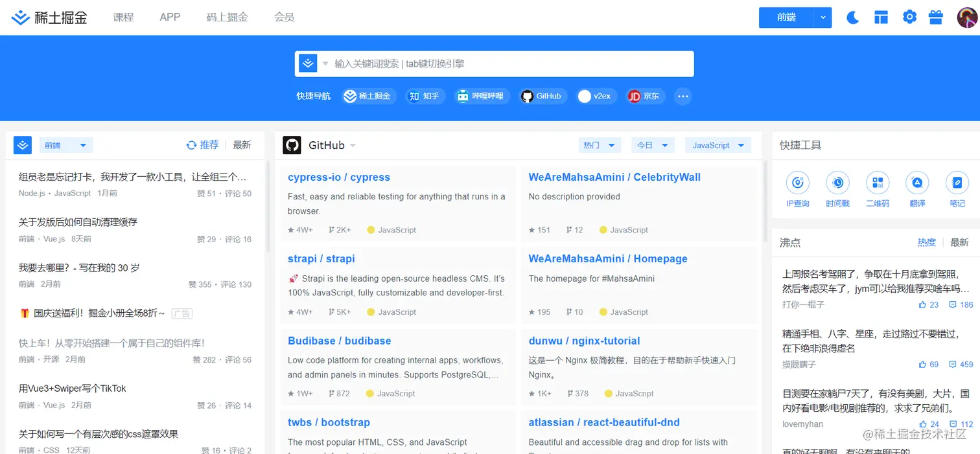The image size is (980, 454).
Task: Open WeAreMahsaAmini / CelebrityWall repository
Action: tap(614, 177)
